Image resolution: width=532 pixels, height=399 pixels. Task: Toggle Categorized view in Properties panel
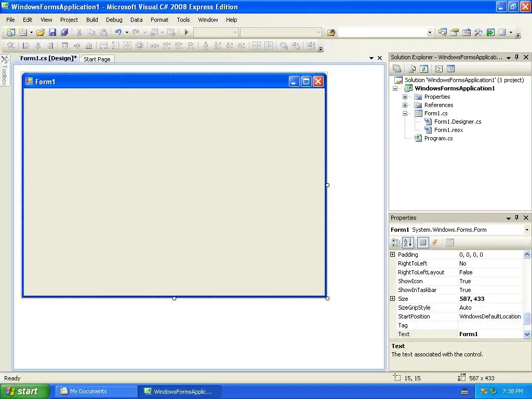coord(395,242)
